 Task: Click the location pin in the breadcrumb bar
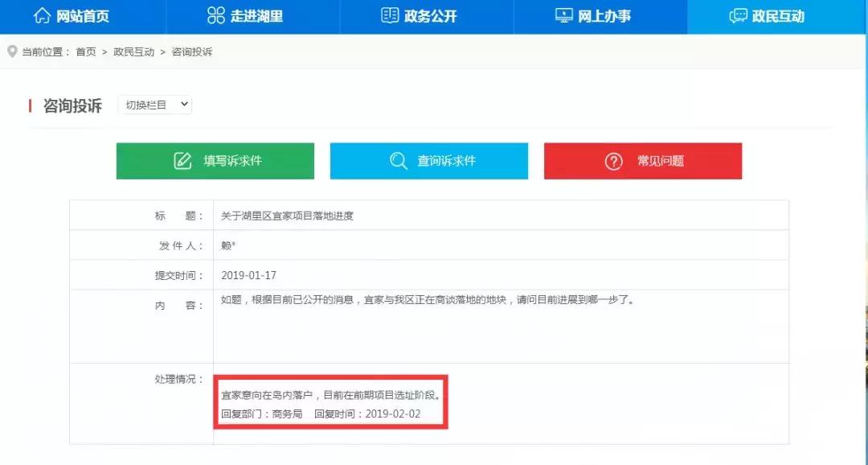[x=11, y=51]
